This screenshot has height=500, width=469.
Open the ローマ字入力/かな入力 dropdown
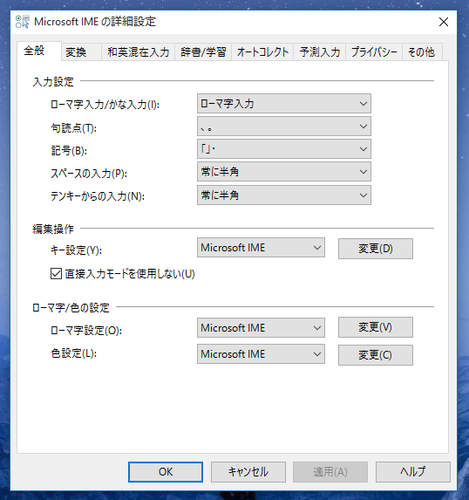[284, 104]
